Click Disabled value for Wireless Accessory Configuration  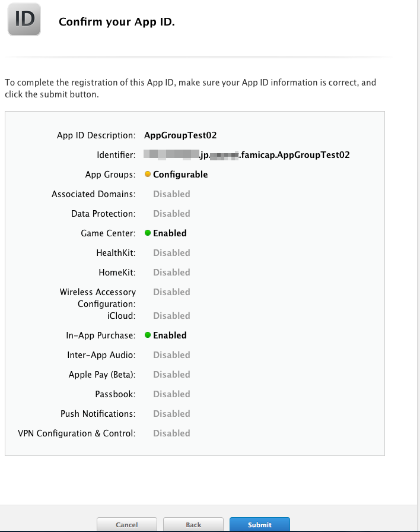pyautogui.click(x=171, y=292)
